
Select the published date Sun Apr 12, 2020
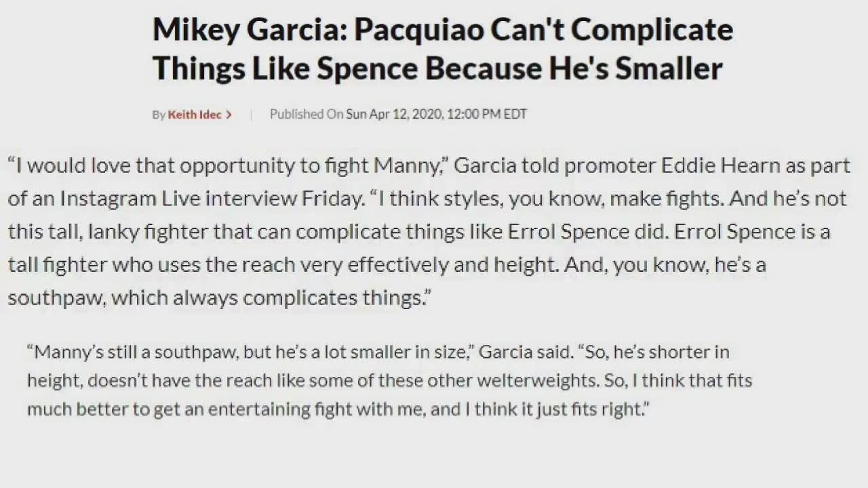[394, 115]
